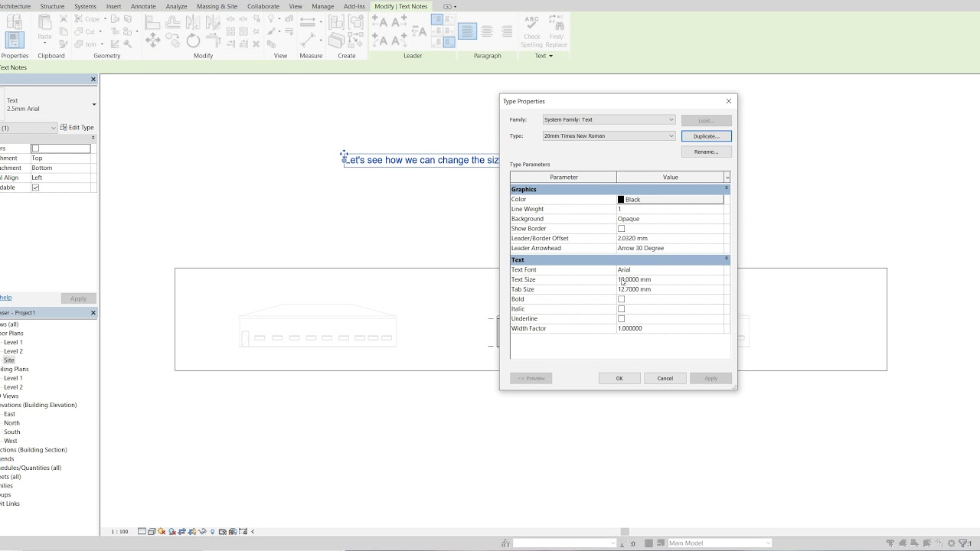Screen dimensions: 980x551
Task: Set paragraph alignment to Align Center
Action: 488,31
